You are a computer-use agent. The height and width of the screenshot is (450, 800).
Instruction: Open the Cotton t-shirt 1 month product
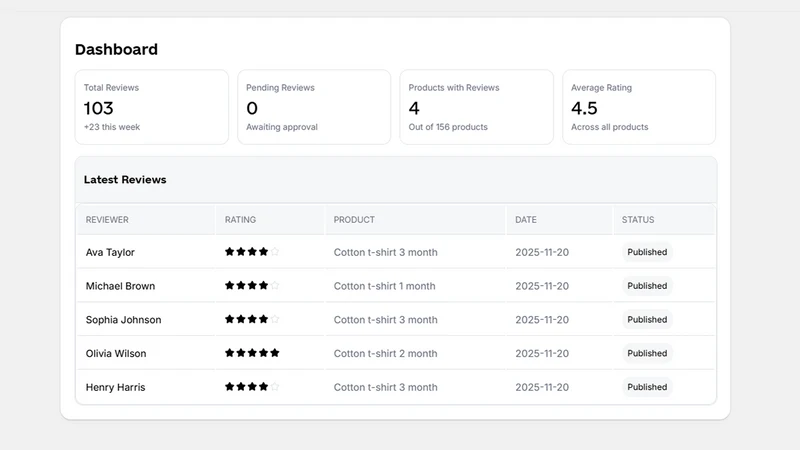point(385,286)
